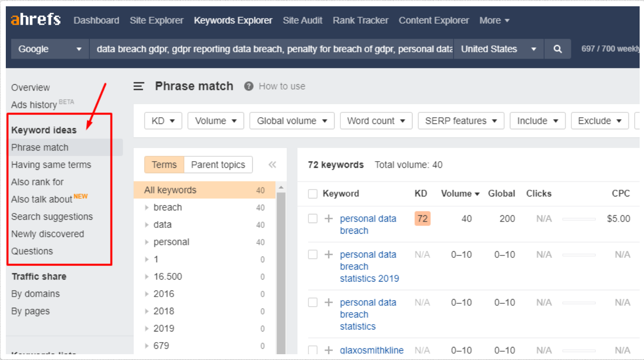This screenshot has height=360, width=644.
Task: Sort by the KD column header
Action: 421,194
